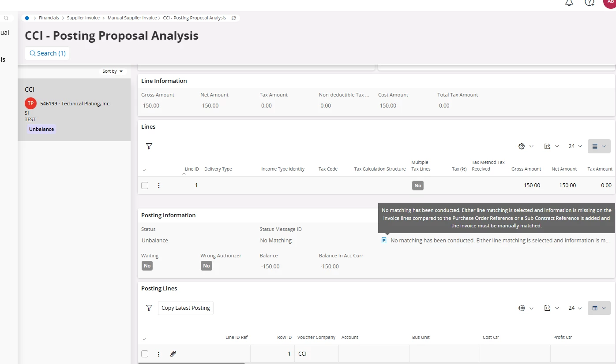The width and height of the screenshot is (616, 364).
Task: Click the paperclip attachment icon in Posting Lines
Action: pos(173,354)
